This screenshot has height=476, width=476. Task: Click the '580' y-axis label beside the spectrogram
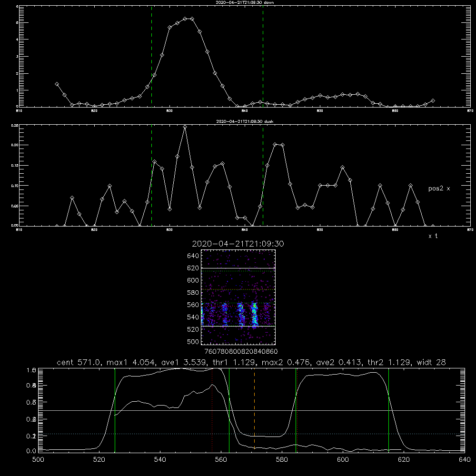click(193, 293)
